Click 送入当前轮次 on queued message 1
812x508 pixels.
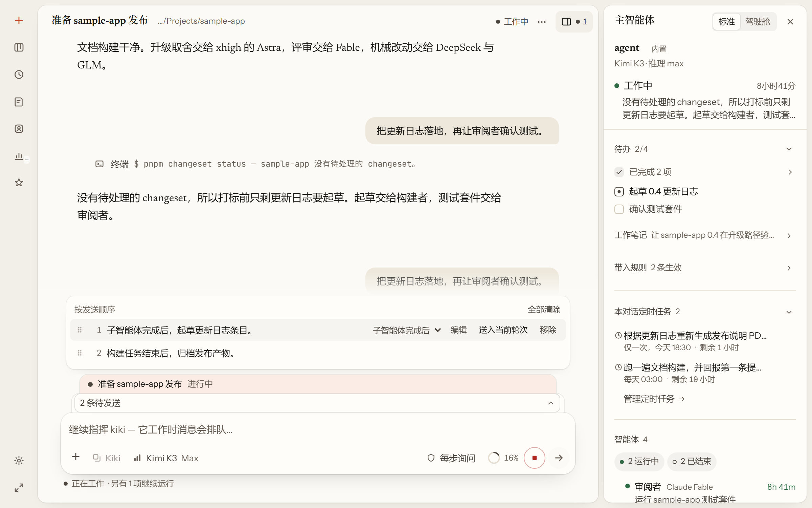503,330
